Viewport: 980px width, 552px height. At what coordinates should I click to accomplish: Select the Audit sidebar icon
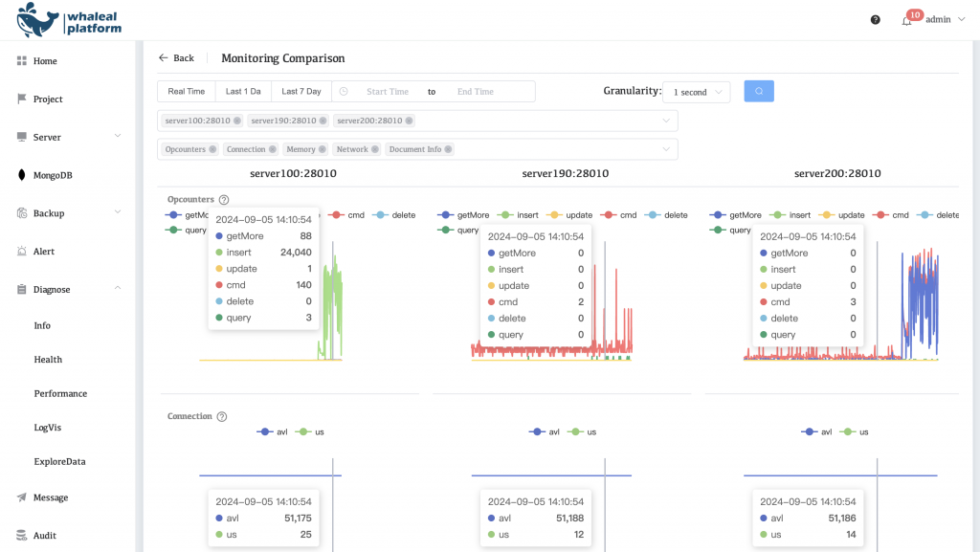pos(21,535)
